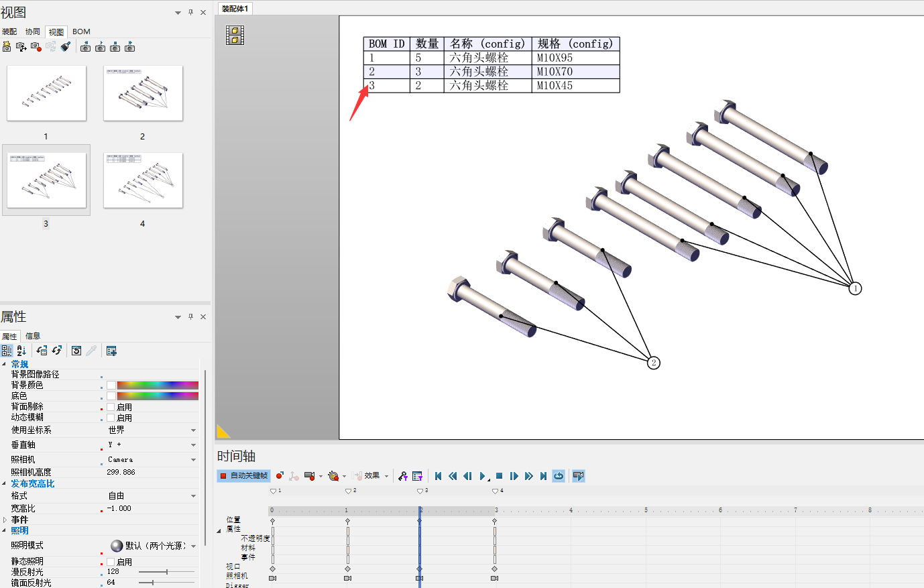Select the 装配体1 document tab
Viewport: 924px width, 588px height.
click(235, 9)
